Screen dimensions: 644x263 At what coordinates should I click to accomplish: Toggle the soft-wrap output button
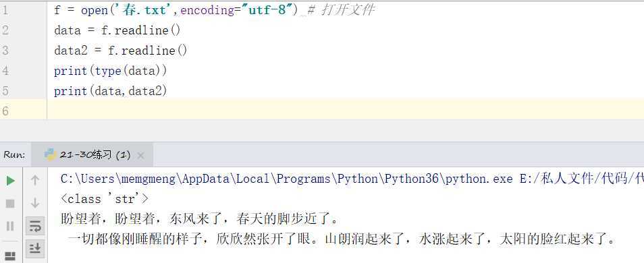point(35,226)
